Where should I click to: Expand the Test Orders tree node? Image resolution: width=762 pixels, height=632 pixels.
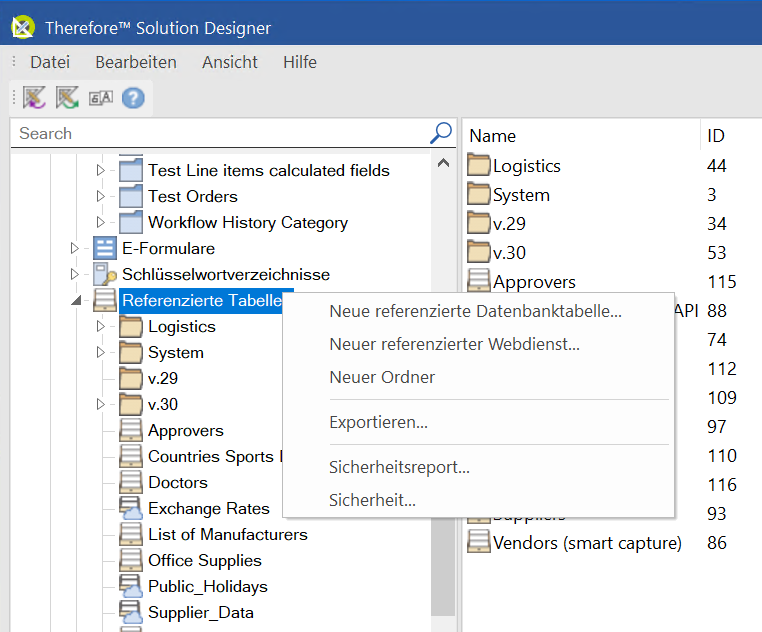pyautogui.click(x=101, y=196)
